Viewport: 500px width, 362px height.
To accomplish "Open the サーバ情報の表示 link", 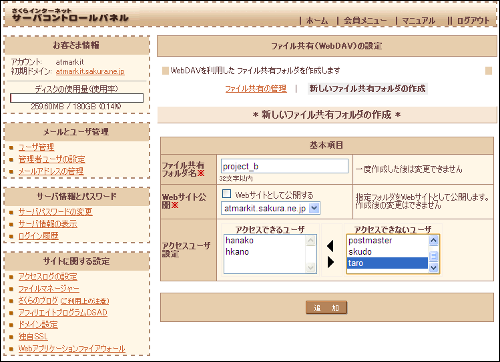I will coord(48,224).
